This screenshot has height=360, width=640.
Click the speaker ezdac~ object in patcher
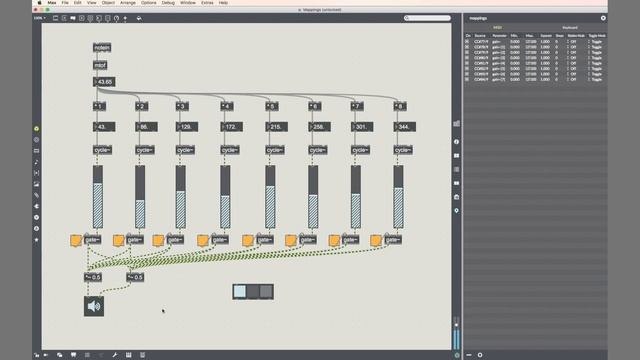pyautogui.click(x=94, y=306)
